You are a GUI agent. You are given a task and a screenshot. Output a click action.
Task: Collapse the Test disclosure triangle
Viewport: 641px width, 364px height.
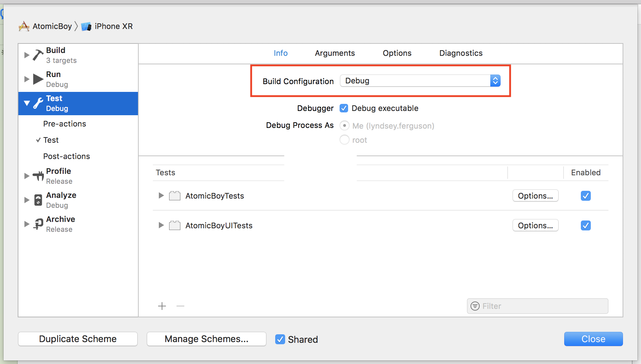[27, 103]
